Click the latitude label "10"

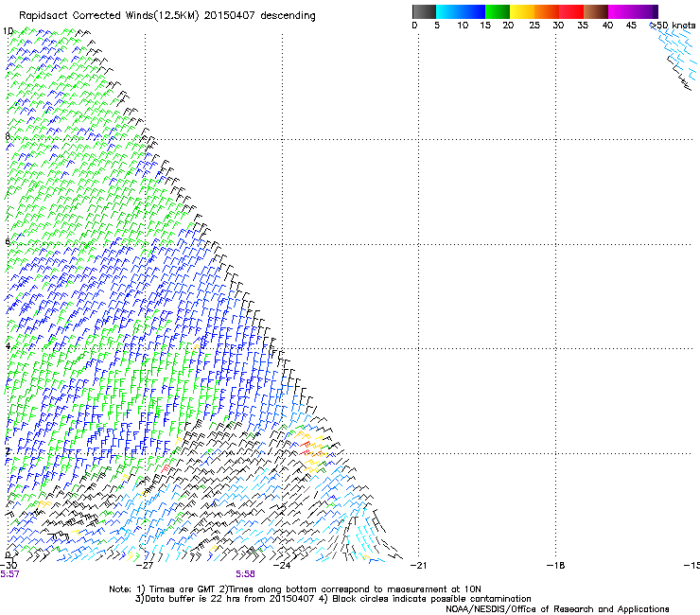click(x=8, y=31)
